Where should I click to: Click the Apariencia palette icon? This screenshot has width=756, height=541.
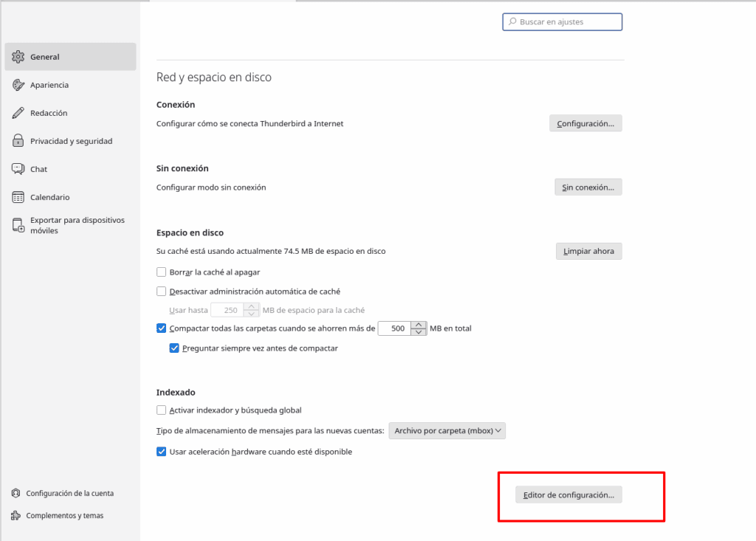pyautogui.click(x=18, y=85)
